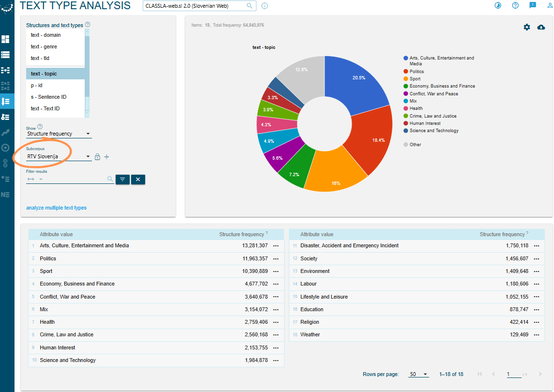The height and width of the screenshot is (392, 554).
Task: Select p - id in list
Action: point(56,85)
